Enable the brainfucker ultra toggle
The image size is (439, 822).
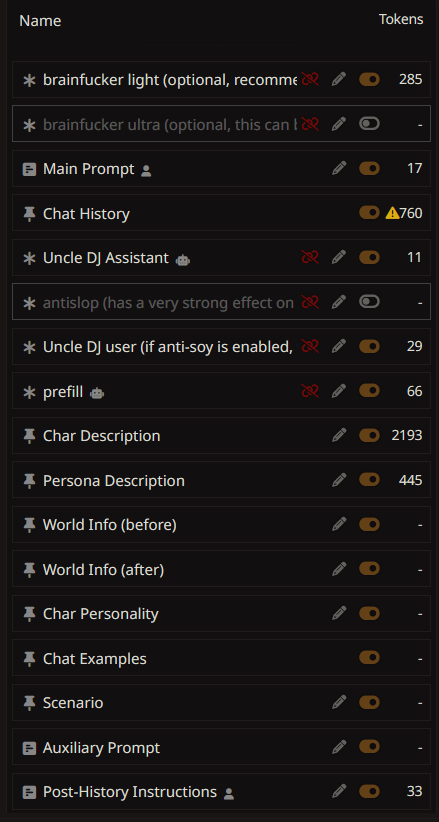(x=369, y=124)
